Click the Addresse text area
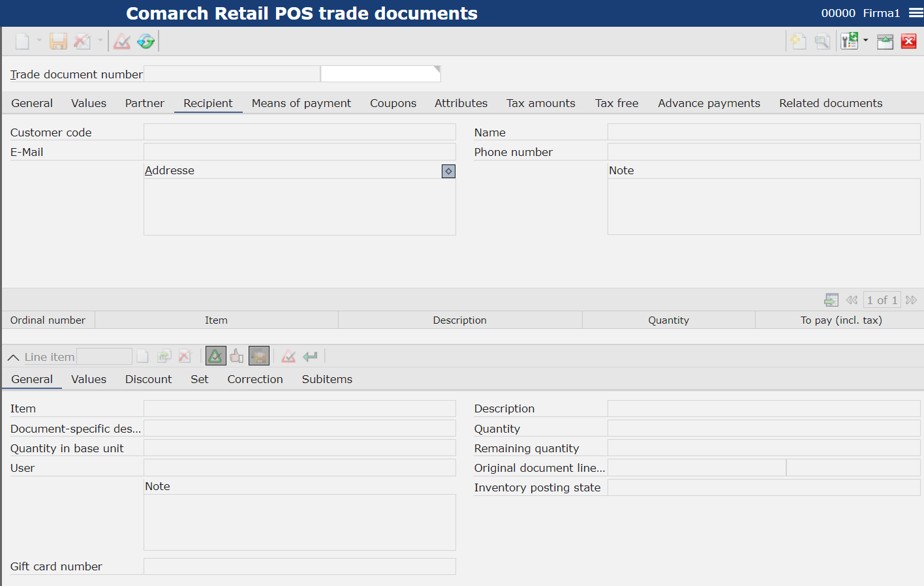 tap(300, 207)
